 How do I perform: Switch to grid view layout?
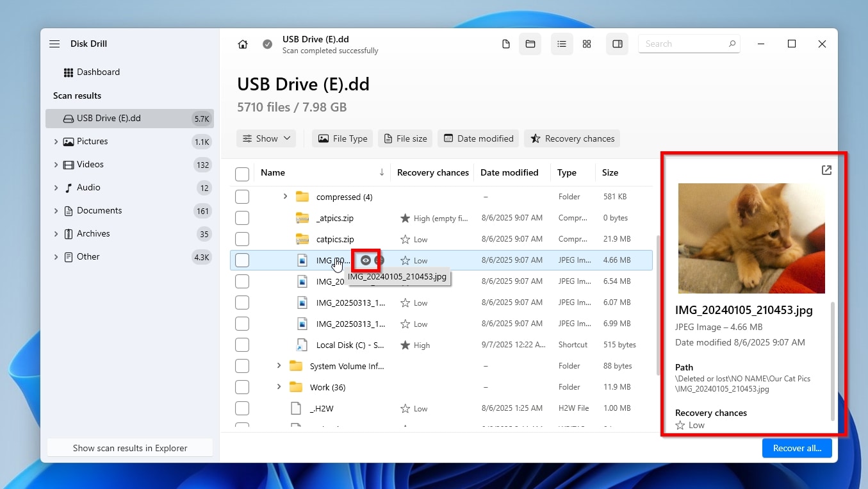pos(587,44)
